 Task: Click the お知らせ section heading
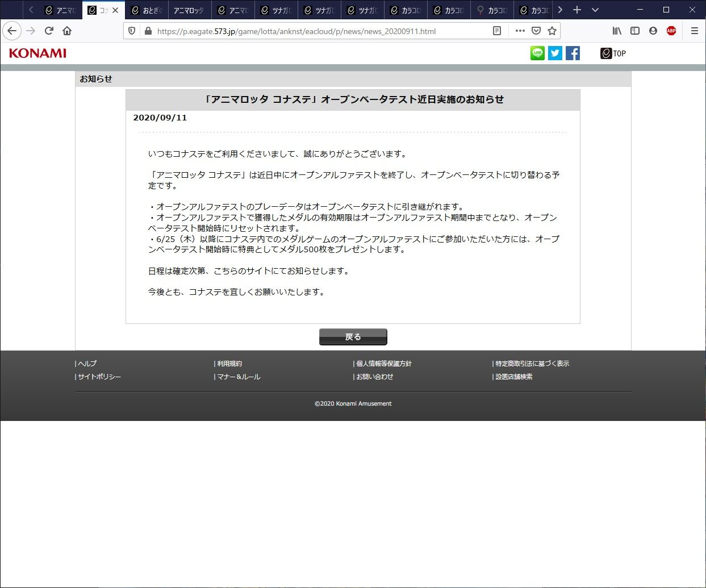pos(96,79)
